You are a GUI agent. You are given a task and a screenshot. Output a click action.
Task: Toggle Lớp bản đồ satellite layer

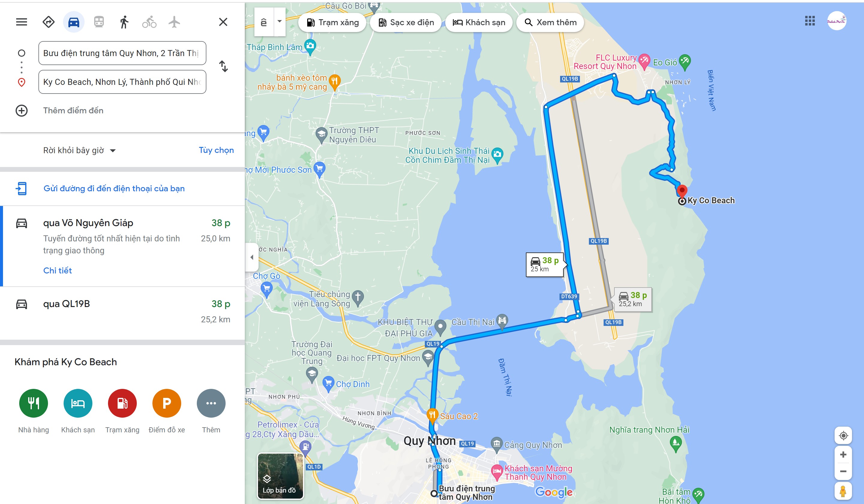pos(280,476)
